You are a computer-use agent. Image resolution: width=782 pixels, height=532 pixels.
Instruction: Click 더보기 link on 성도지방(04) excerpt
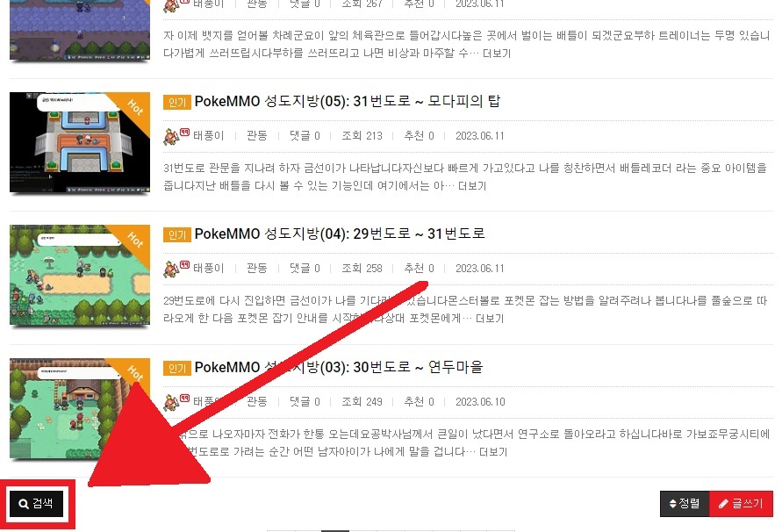point(490,319)
